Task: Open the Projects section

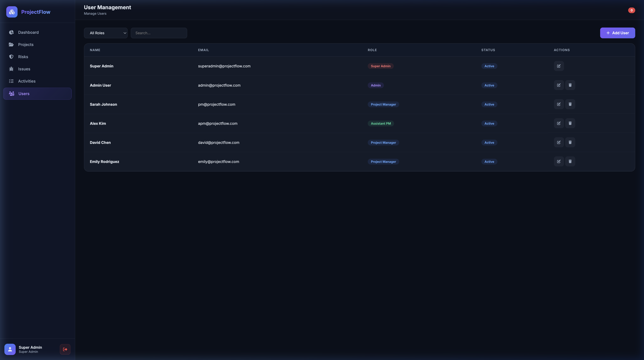Action: click(26, 45)
